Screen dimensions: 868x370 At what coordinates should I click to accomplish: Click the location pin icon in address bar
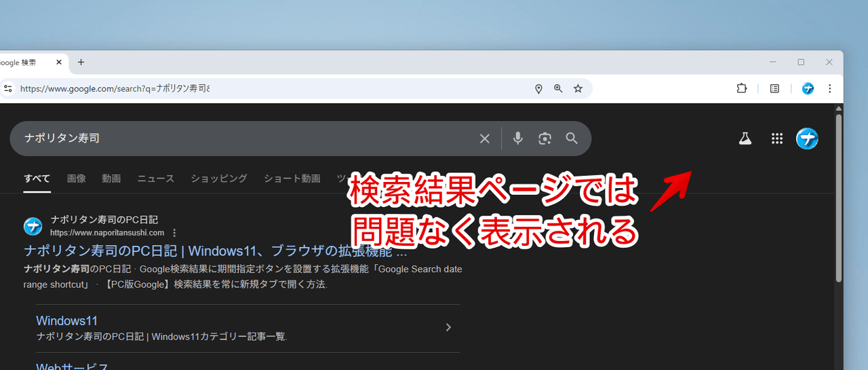pos(538,89)
